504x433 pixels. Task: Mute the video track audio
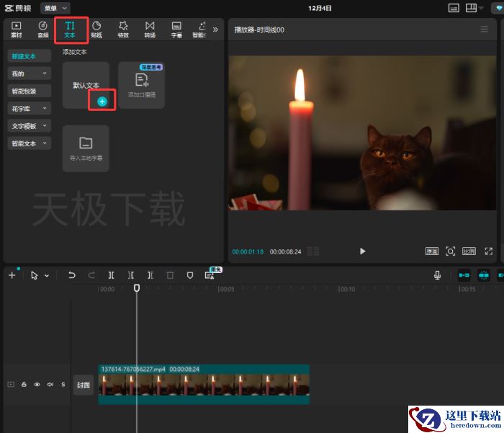click(x=50, y=385)
